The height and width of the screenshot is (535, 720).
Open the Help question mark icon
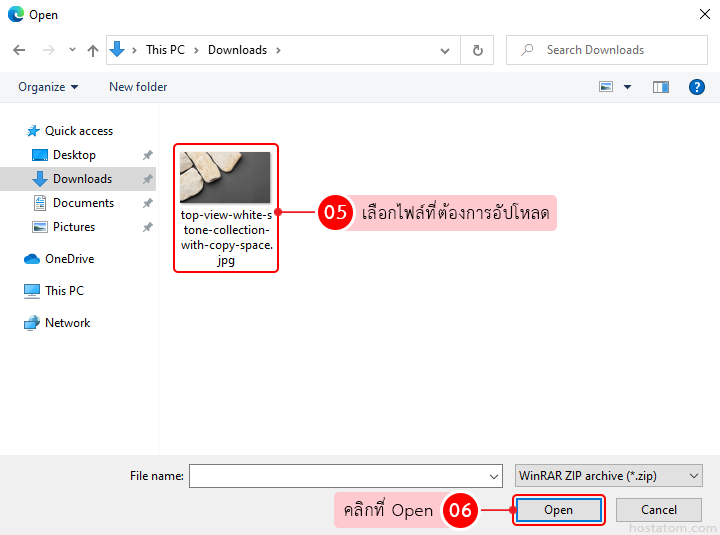[x=697, y=87]
